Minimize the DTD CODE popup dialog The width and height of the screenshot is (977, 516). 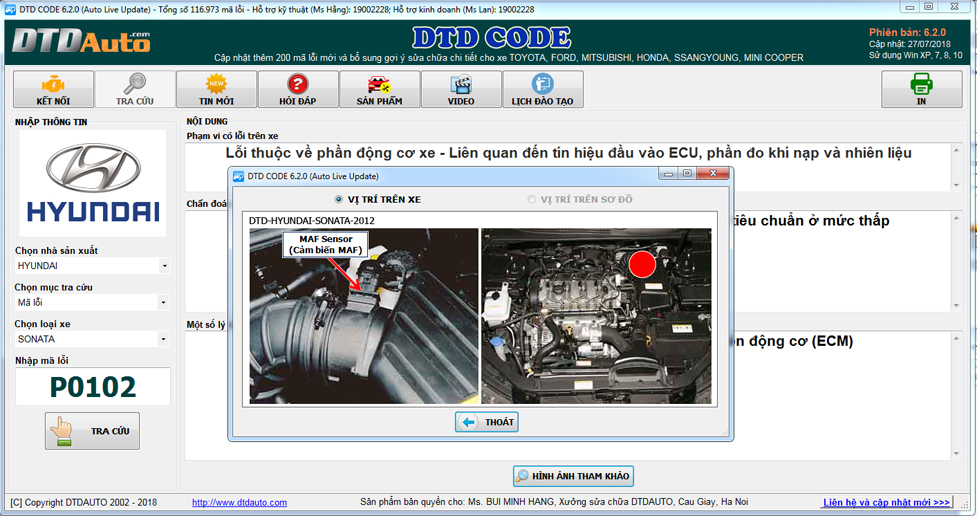(668, 173)
